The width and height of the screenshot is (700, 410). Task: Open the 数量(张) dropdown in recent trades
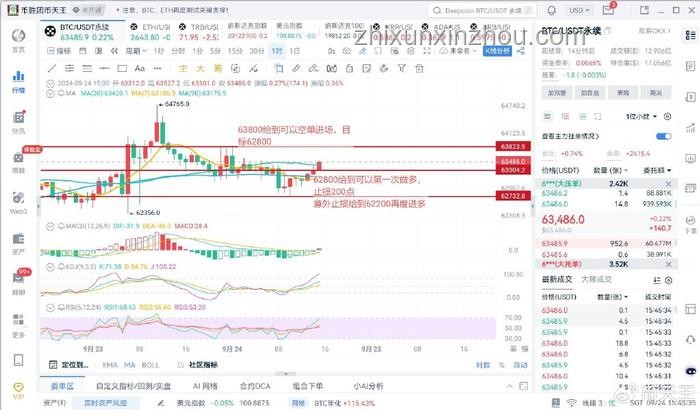pos(612,297)
